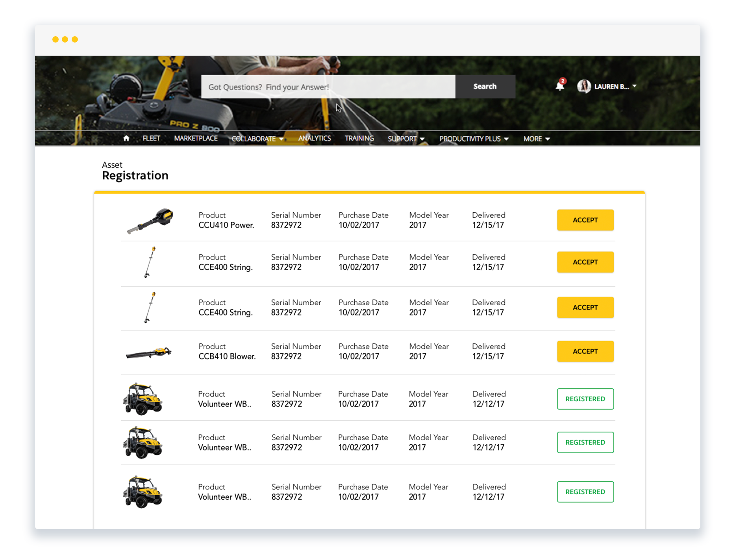Select the CCB410 Blower. product name

[227, 356]
